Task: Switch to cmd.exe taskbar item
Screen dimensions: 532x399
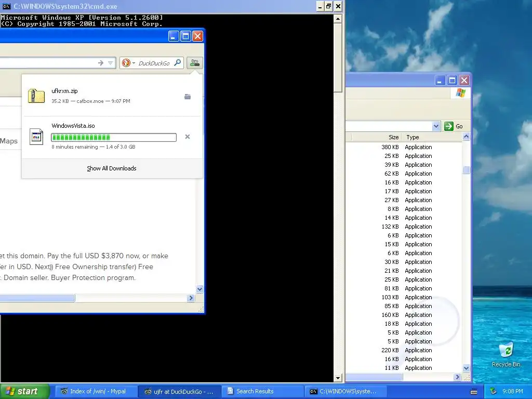Action: point(345,391)
